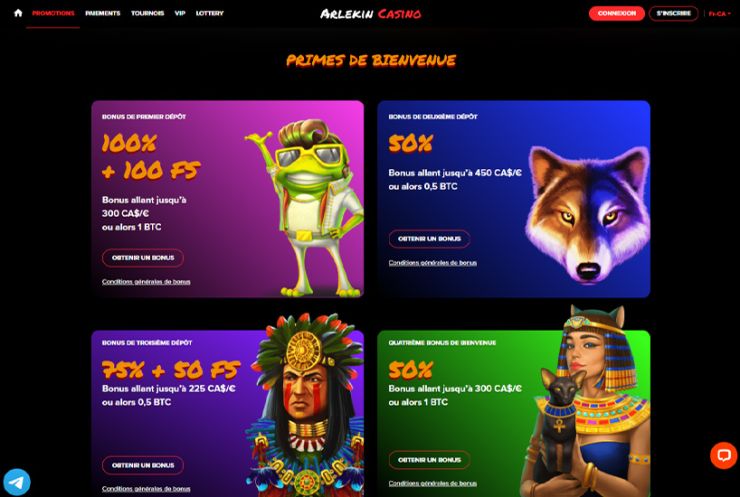Click the Arlekin Casino logo
Viewport: 740px width, 497px height.
(x=370, y=14)
